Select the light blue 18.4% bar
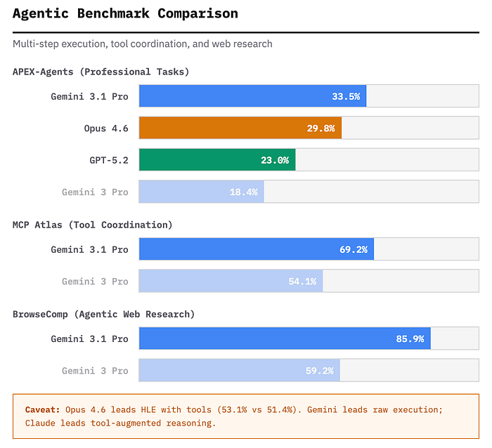 click(x=201, y=192)
